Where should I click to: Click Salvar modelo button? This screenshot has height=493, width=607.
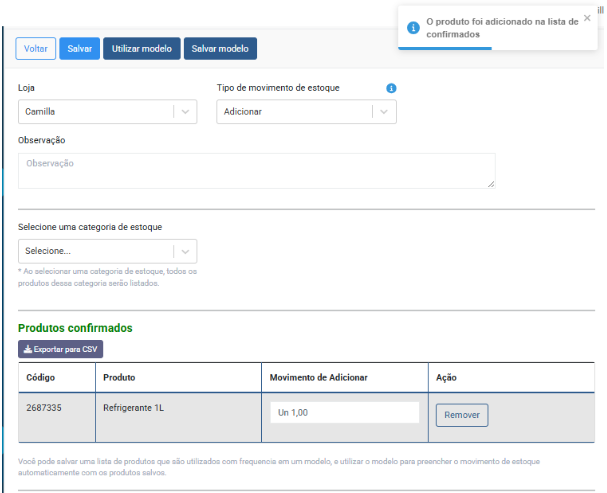tap(220, 48)
